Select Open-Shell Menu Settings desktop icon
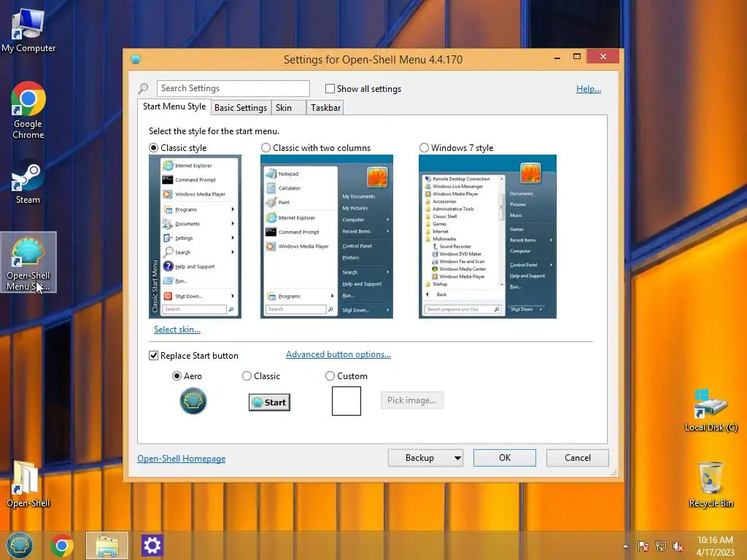The image size is (747, 560). 28,262
